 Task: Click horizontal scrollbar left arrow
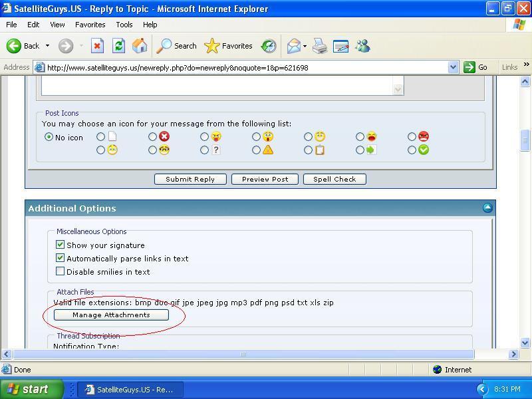tap(7, 354)
